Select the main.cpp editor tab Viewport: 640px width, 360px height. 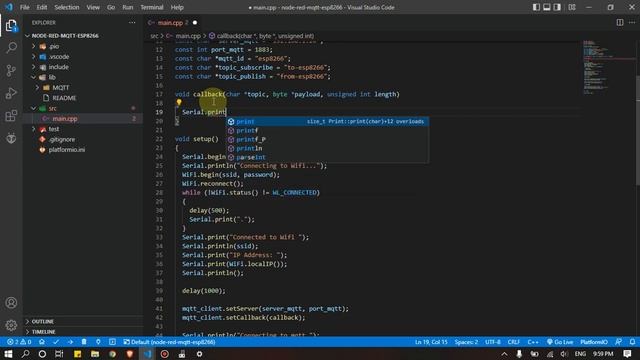(x=173, y=22)
